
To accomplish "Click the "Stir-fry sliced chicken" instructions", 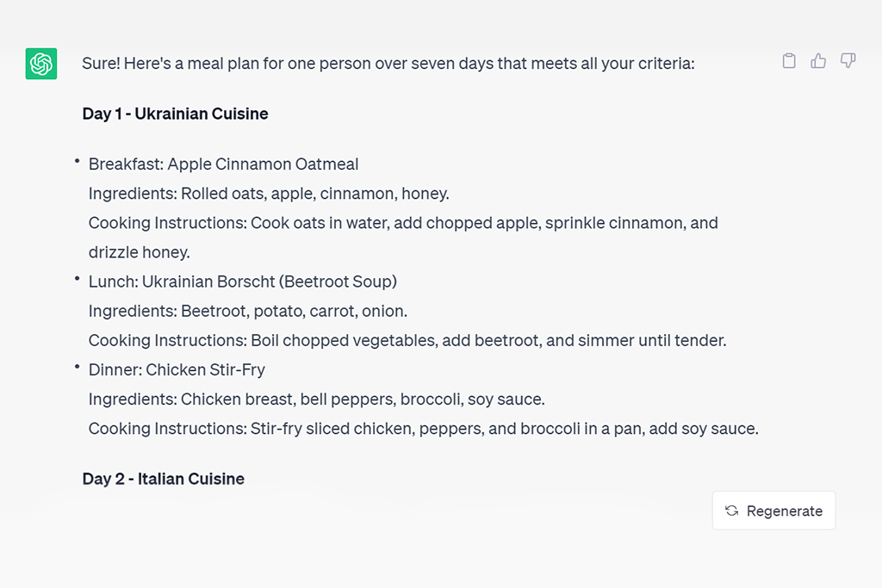I will [423, 429].
